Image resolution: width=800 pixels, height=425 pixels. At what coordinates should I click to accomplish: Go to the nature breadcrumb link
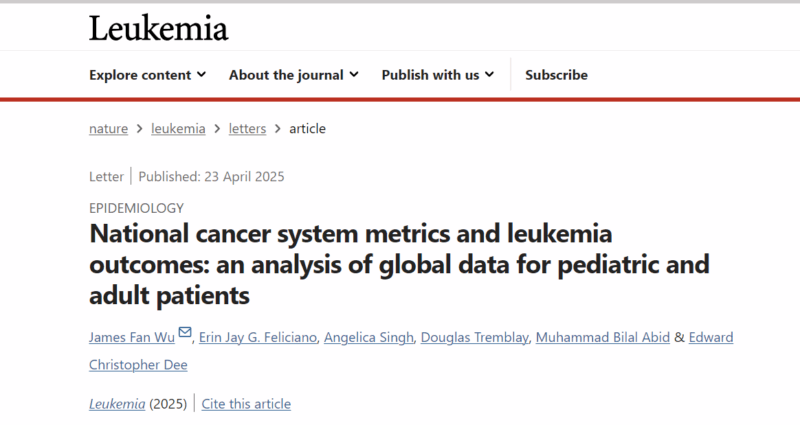click(x=108, y=129)
